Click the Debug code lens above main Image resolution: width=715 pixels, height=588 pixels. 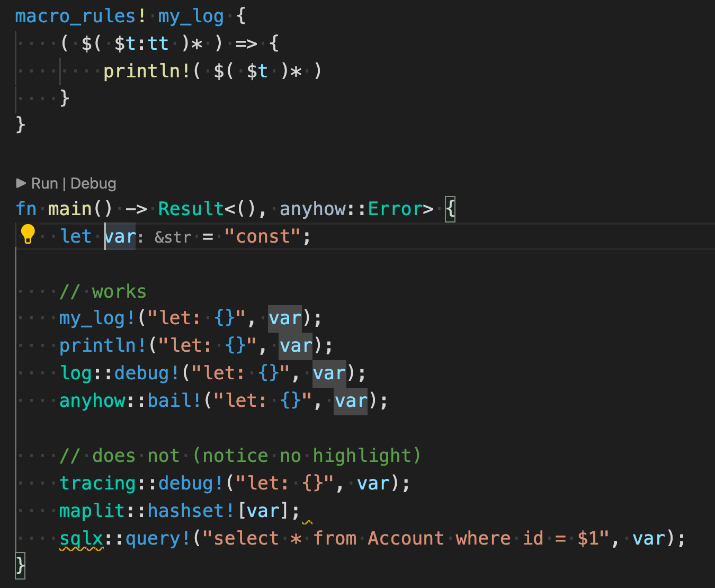click(93, 183)
